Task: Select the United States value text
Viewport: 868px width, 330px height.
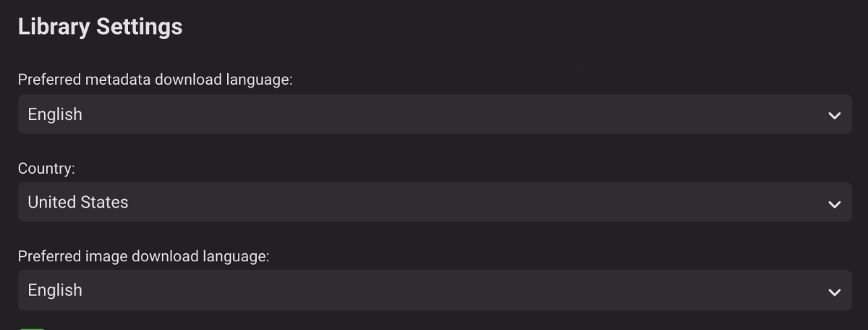Action: 77,203
